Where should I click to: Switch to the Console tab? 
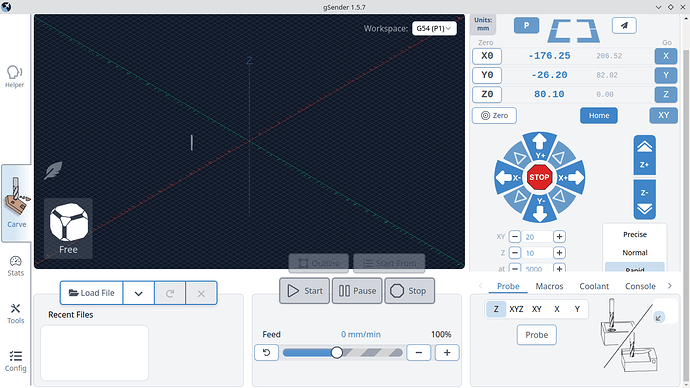tap(640, 286)
